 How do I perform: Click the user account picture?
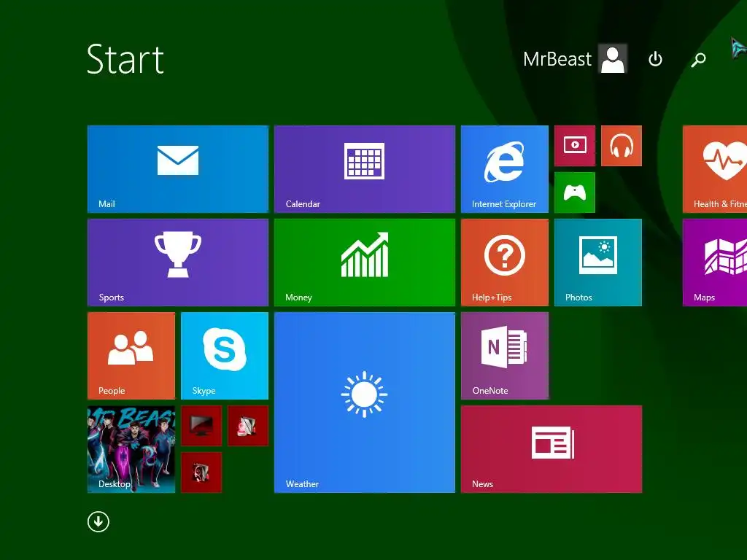tap(613, 59)
